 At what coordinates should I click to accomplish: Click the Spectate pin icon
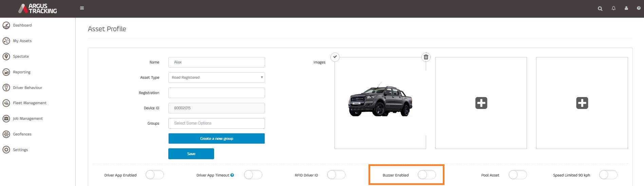pos(6,56)
